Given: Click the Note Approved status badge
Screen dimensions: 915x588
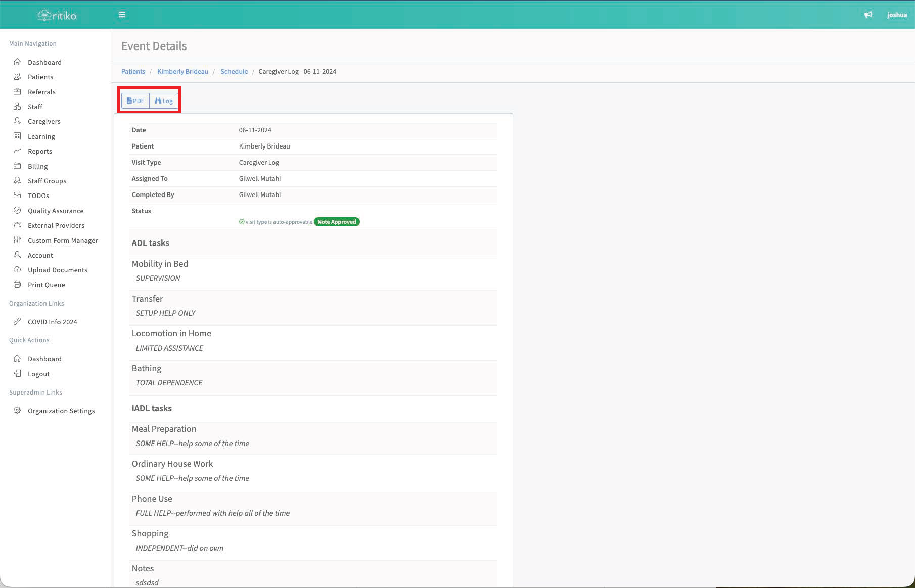Looking at the screenshot, I should coord(337,222).
